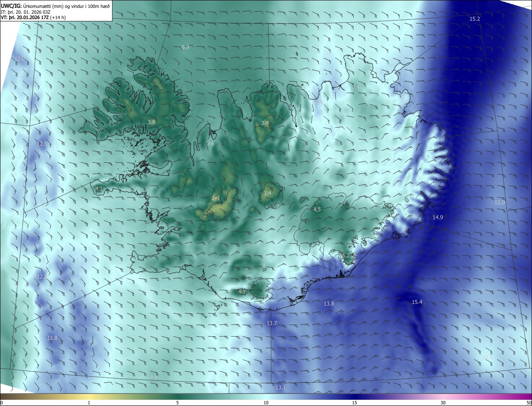Click the 4.5 value label

pyautogui.click(x=317, y=210)
